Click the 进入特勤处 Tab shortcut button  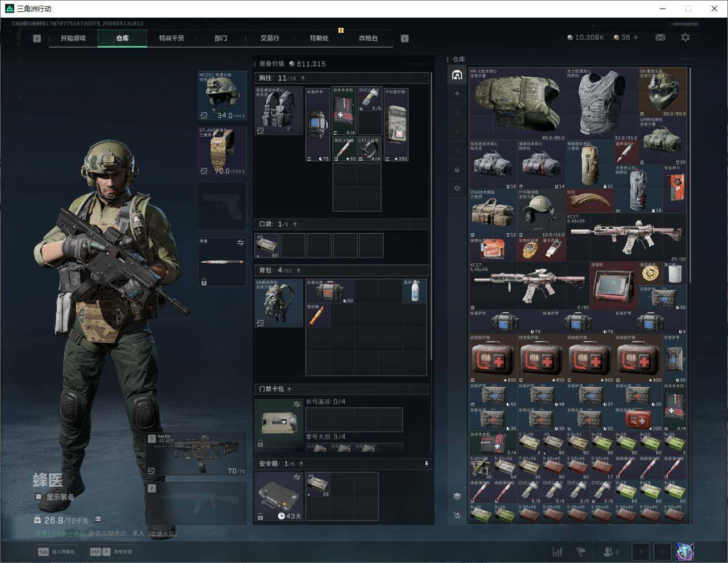pyautogui.click(x=57, y=552)
